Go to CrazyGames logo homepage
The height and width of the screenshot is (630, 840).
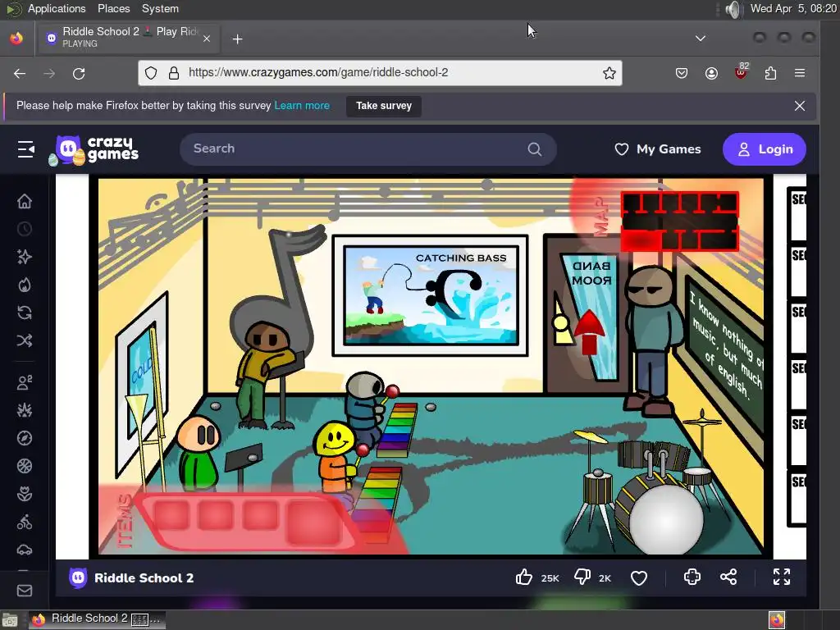pyautogui.click(x=94, y=150)
